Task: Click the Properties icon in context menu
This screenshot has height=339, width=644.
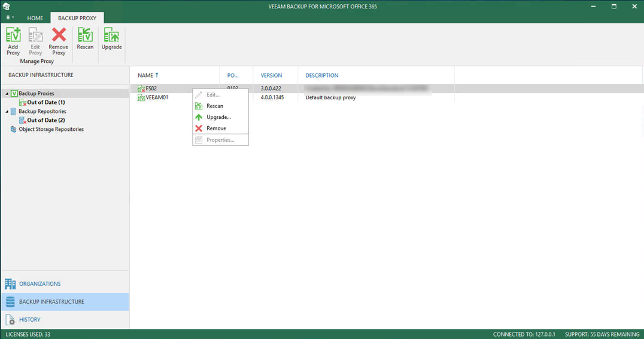Action: [199, 140]
